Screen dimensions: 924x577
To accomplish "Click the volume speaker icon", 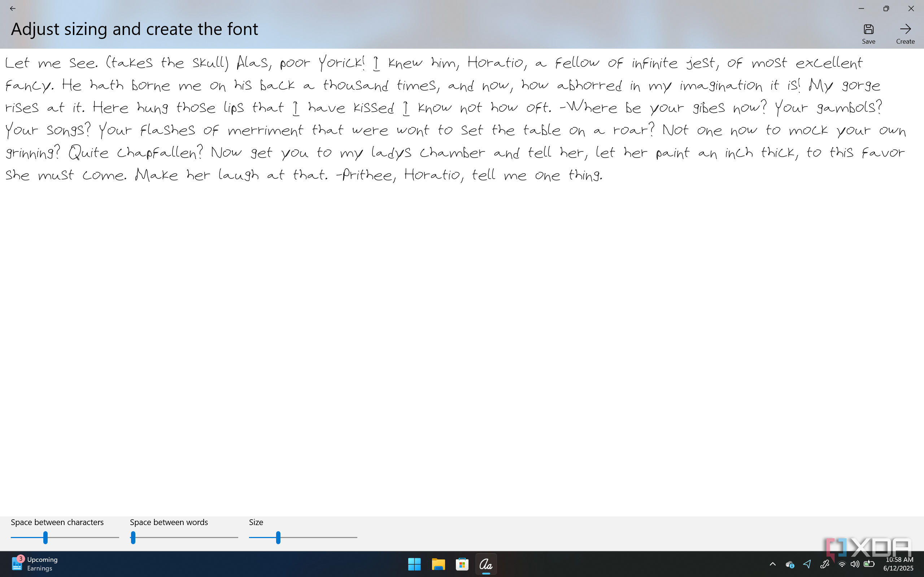I will [855, 564].
